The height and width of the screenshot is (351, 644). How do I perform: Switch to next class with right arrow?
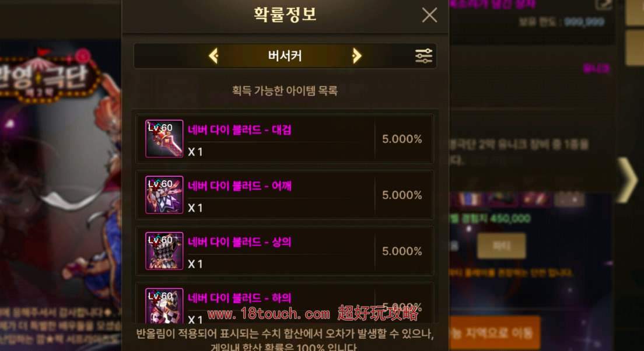(356, 55)
